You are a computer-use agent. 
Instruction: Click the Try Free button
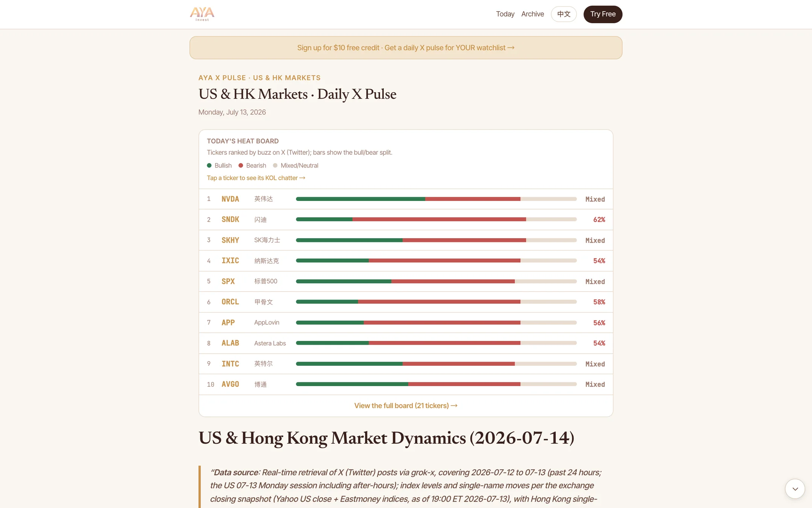(603, 14)
